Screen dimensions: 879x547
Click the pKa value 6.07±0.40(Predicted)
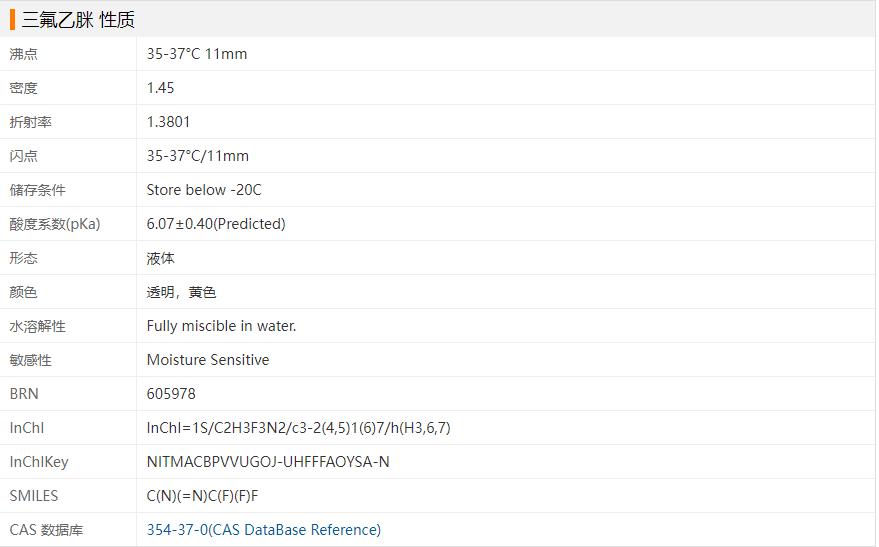[216, 224]
